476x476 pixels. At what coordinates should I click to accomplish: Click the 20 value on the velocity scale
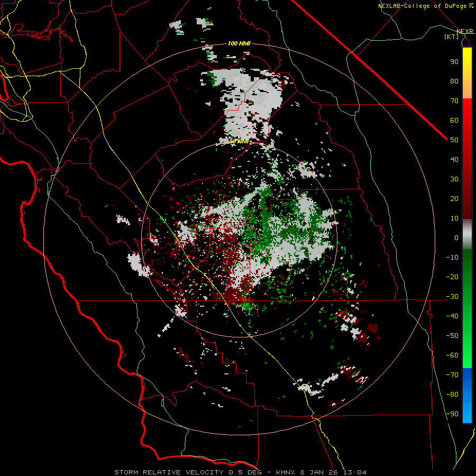coord(454,199)
